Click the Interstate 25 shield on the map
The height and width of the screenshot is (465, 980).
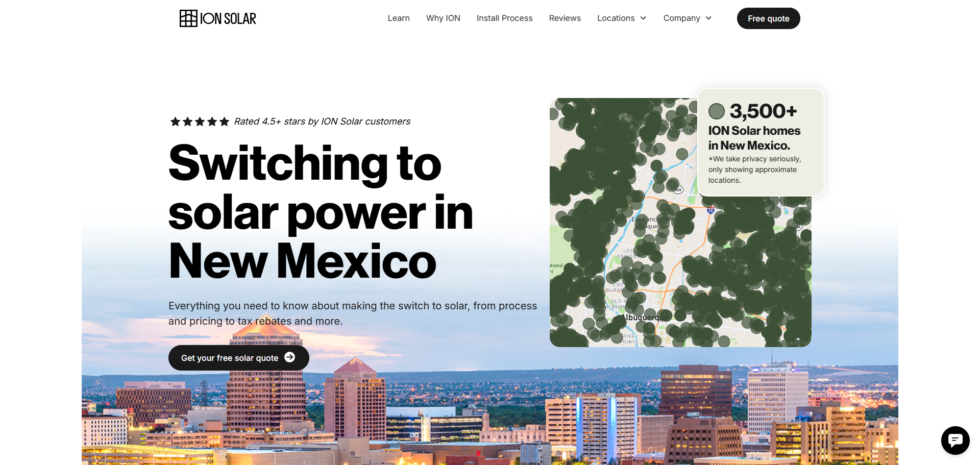(710, 210)
